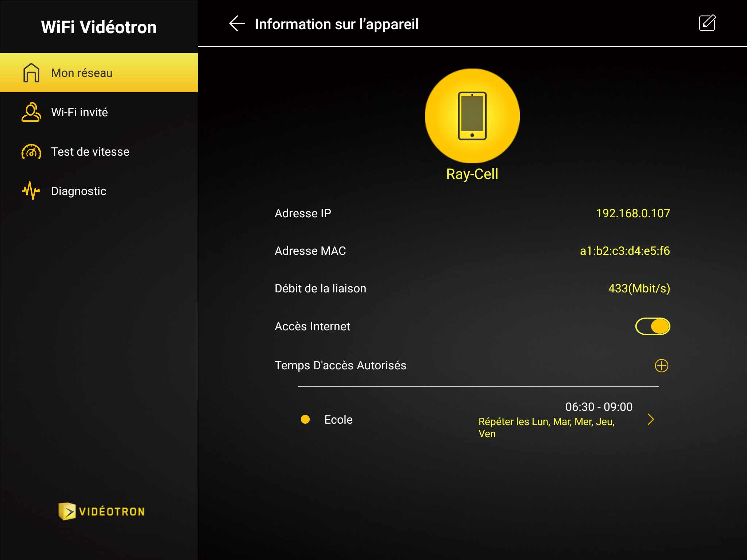Open the edit device pencil icon
Screen dimensions: 747x560
pyautogui.click(x=707, y=23)
